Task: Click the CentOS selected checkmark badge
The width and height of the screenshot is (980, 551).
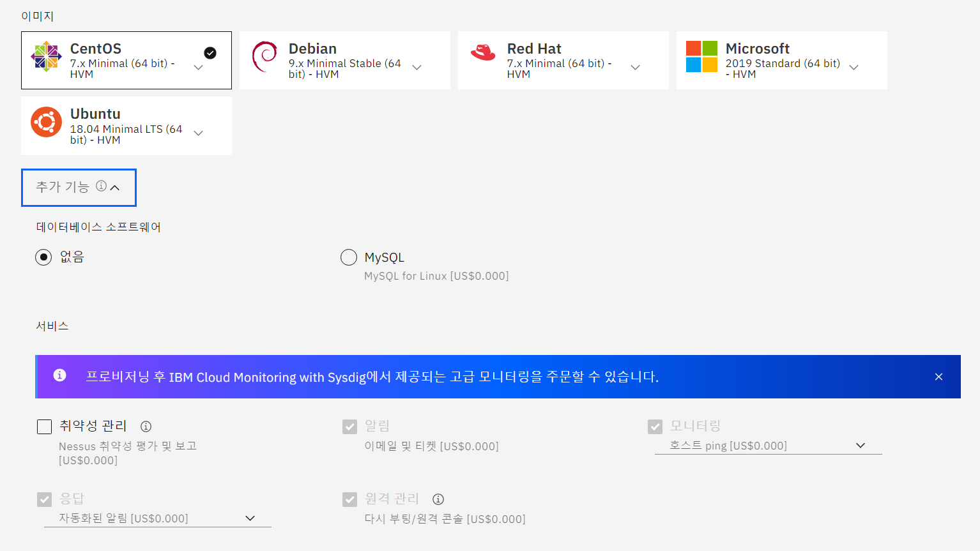Action: (x=210, y=53)
